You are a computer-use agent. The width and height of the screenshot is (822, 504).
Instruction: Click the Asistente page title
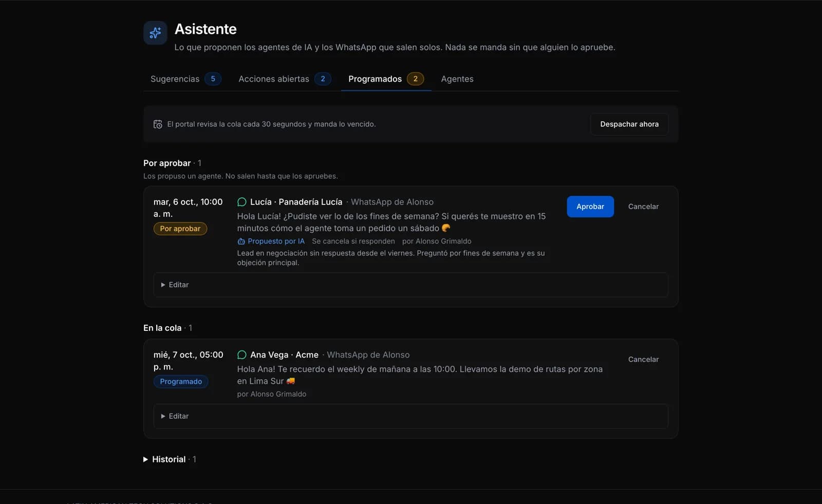coord(206,29)
